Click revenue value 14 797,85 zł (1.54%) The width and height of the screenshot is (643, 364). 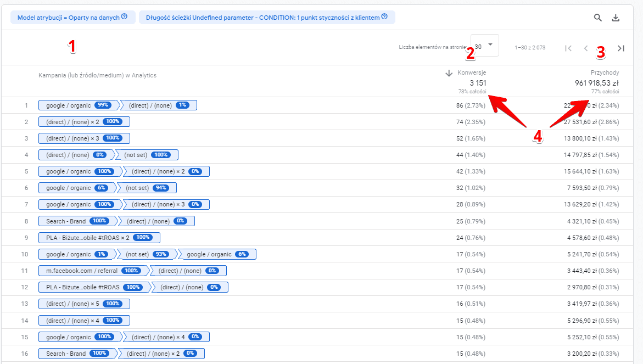(x=591, y=155)
